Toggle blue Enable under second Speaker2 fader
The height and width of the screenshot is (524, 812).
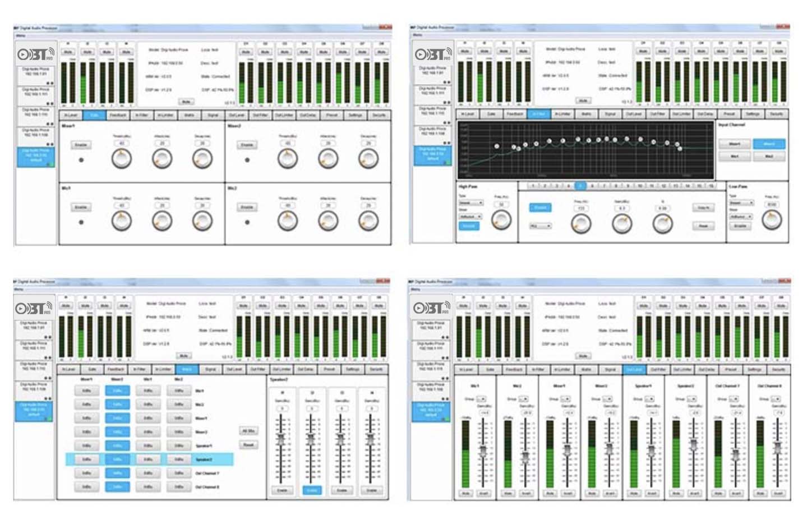[x=312, y=490]
